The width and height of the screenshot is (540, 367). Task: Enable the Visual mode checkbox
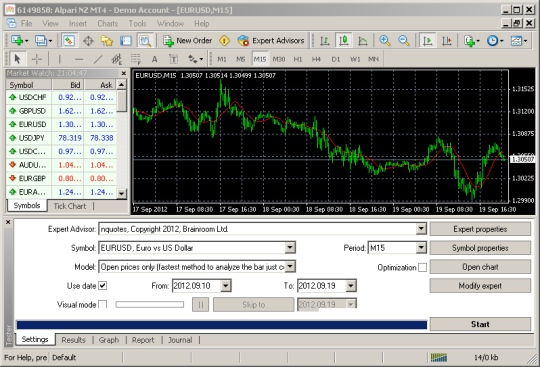(103, 304)
